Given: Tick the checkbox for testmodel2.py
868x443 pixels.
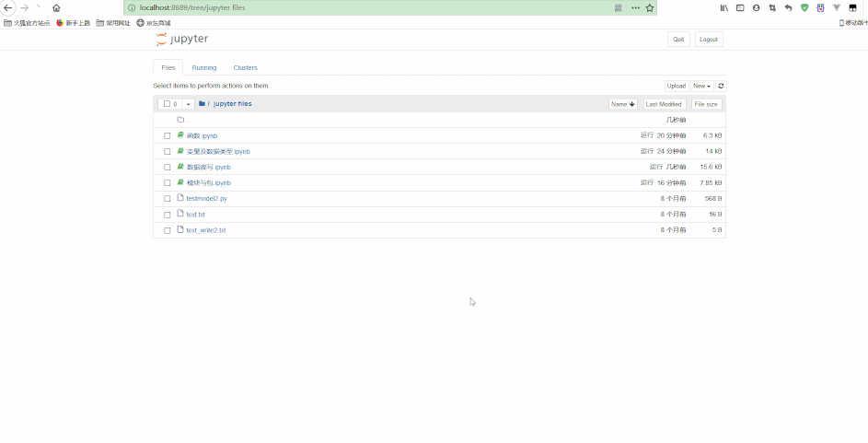Looking at the screenshot, I should (x=168, y=199).
